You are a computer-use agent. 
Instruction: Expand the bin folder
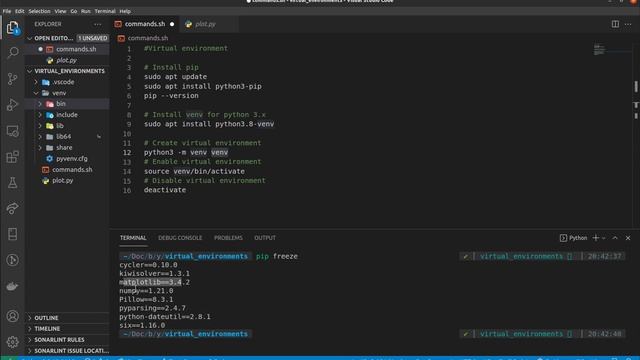click(40, 104)
